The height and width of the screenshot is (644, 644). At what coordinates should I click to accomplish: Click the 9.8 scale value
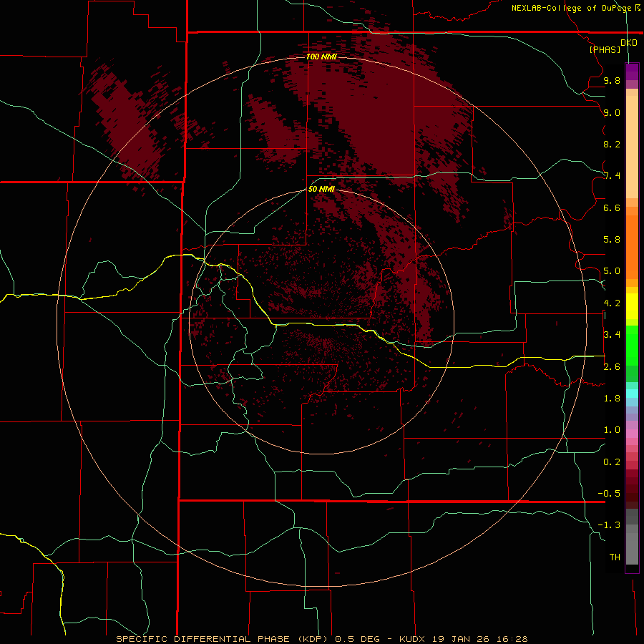tap(612, 80)
